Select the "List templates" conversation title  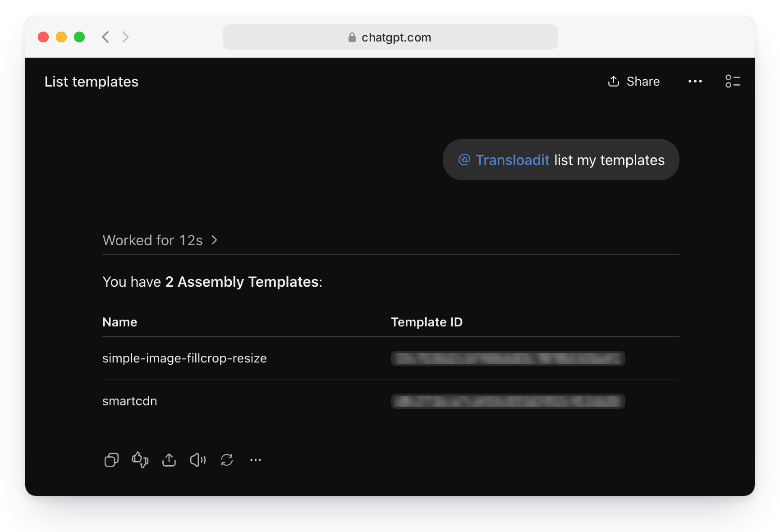92,82
